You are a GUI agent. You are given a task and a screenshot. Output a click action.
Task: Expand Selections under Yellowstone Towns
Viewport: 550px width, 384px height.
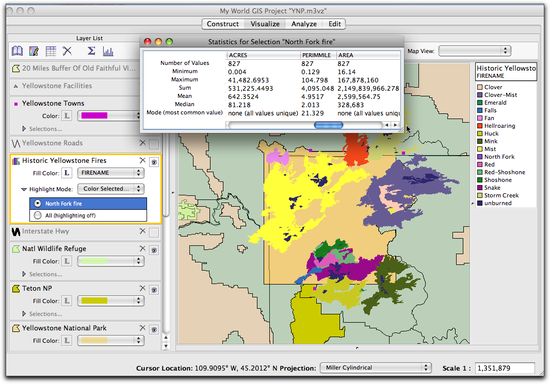(x=24, y=129)
